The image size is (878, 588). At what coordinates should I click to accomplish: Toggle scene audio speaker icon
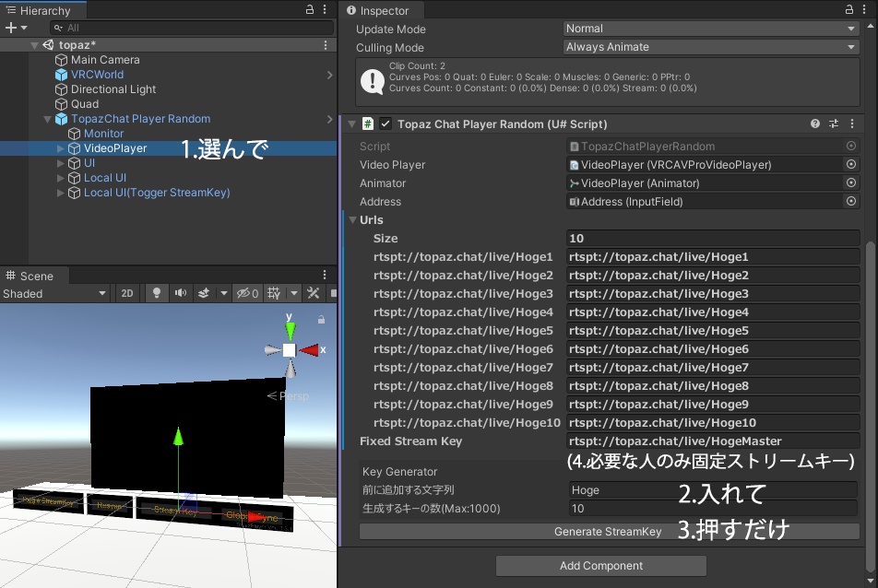click(x=181, y=293)
